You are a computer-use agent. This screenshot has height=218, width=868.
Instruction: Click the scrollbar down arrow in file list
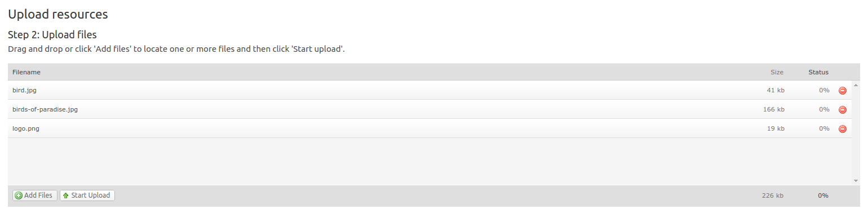[856, 181]
